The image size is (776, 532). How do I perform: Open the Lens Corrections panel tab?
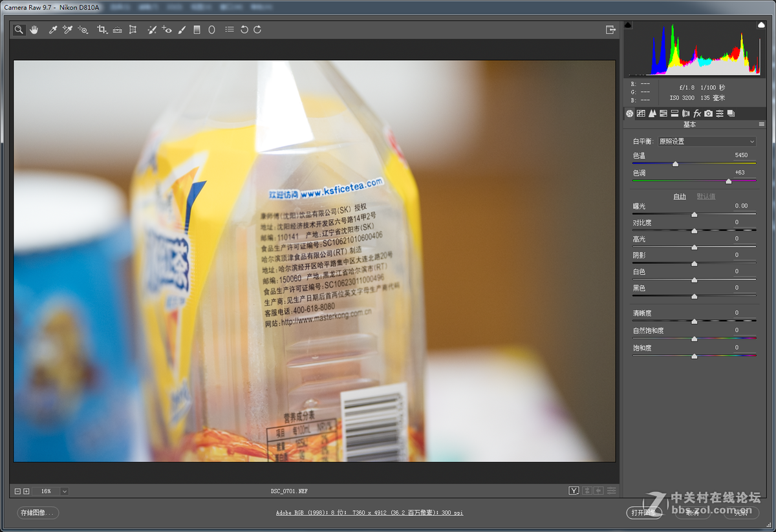tap(686, 114)
